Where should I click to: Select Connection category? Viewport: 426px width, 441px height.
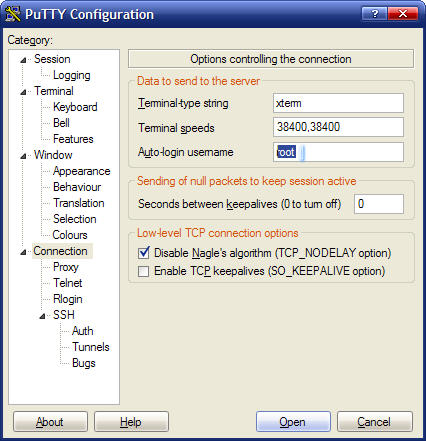click(x=60, y=251)
